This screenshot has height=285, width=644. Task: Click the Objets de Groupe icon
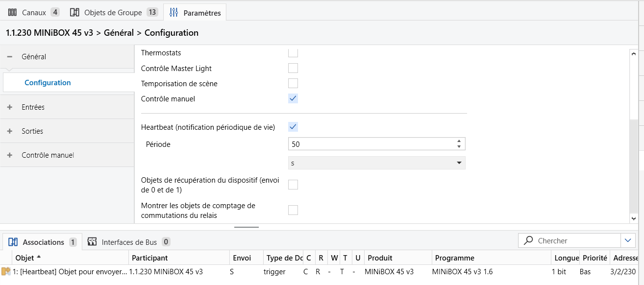point(74,12)
